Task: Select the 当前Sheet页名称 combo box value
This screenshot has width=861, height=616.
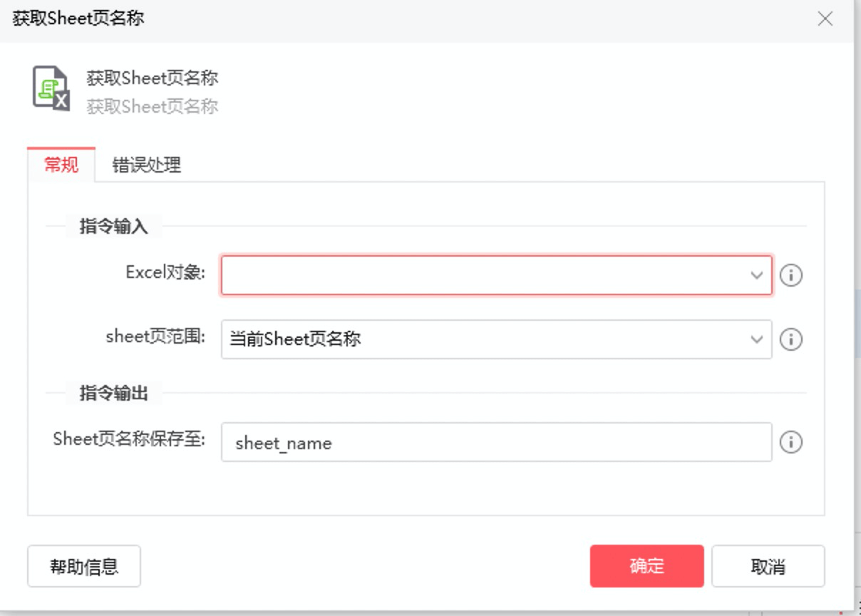Action: [497, 339]
